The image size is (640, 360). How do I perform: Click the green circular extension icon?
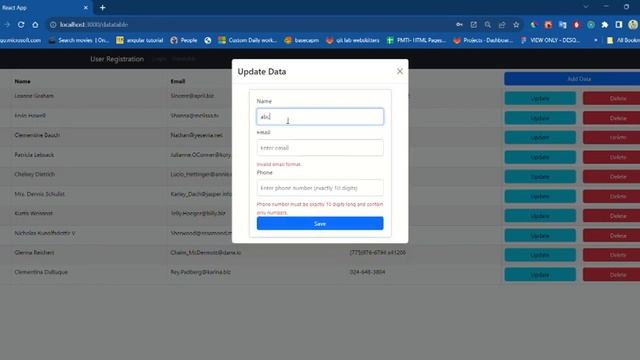(591, 24)
